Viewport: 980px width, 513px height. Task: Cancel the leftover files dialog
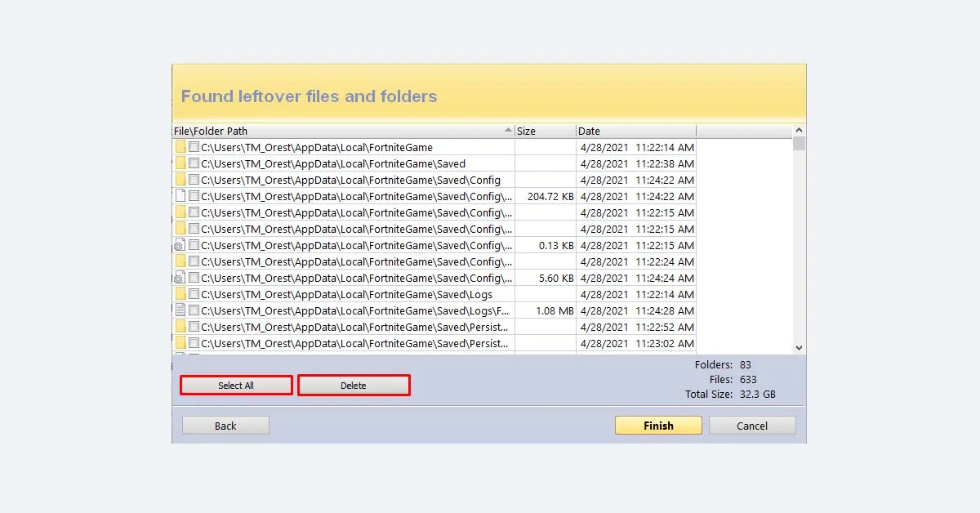[752, 426]
